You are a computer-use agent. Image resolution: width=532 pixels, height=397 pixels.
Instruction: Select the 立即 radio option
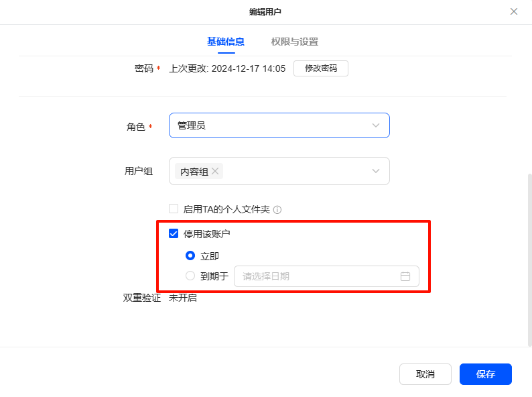pos(190,256)
